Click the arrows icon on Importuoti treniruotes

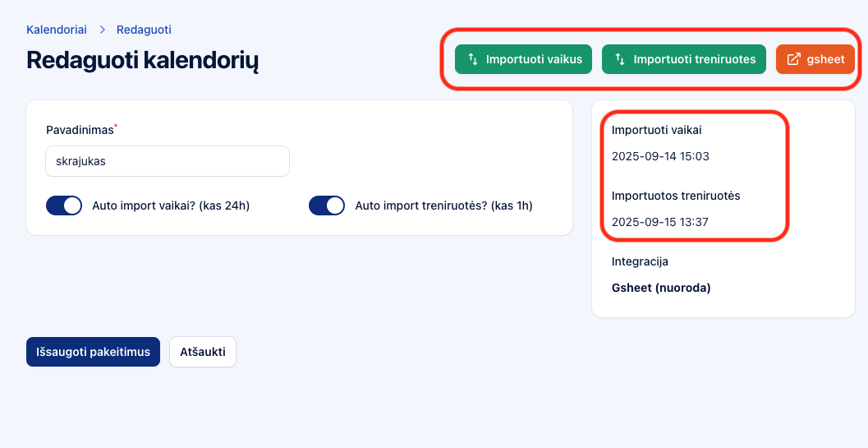tap(620, 59)
